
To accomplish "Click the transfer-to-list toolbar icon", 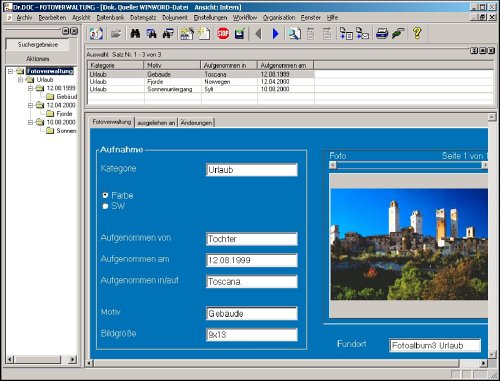I will (346, 34).
